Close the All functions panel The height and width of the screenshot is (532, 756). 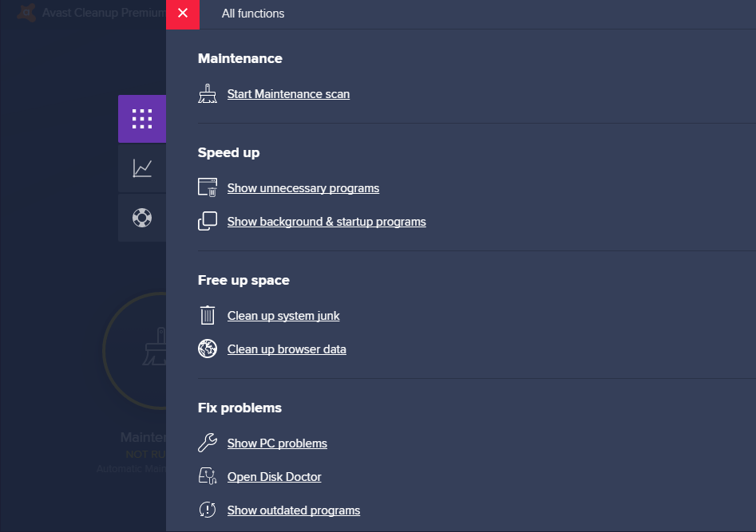(x=183, y=14)
